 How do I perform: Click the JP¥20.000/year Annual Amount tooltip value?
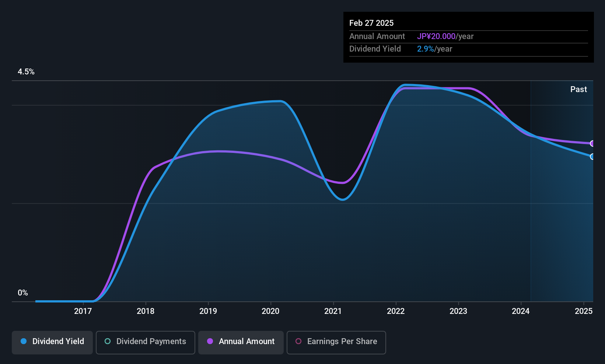pyautogui.click(x=445, y=36)
